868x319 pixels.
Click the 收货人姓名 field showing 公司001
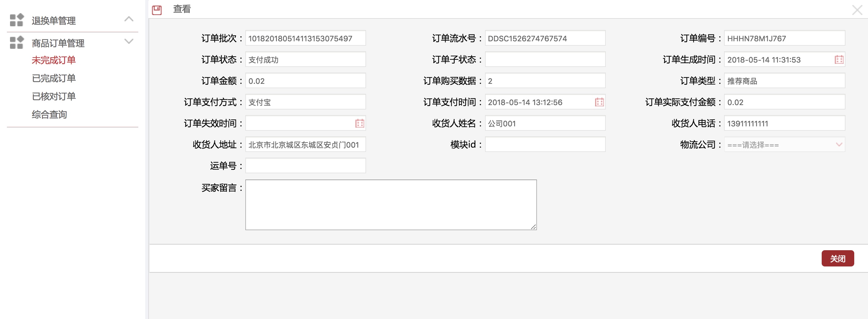(x=545, y=123)
